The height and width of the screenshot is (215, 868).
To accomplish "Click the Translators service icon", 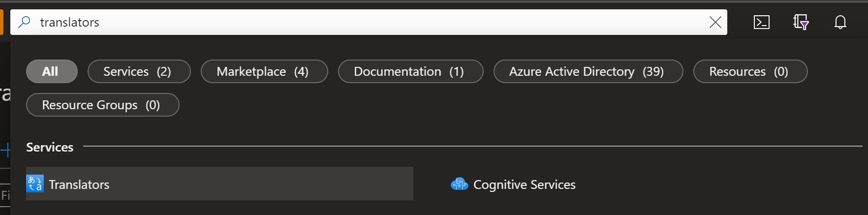I will pos(35,184).
